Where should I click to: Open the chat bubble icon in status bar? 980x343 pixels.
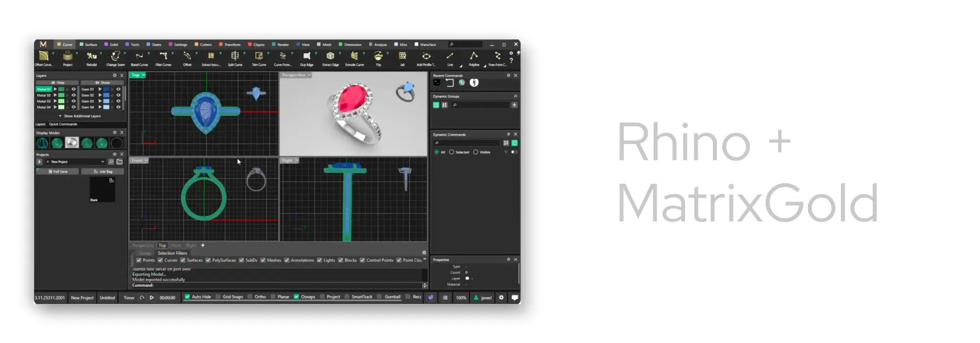point(514,297)
